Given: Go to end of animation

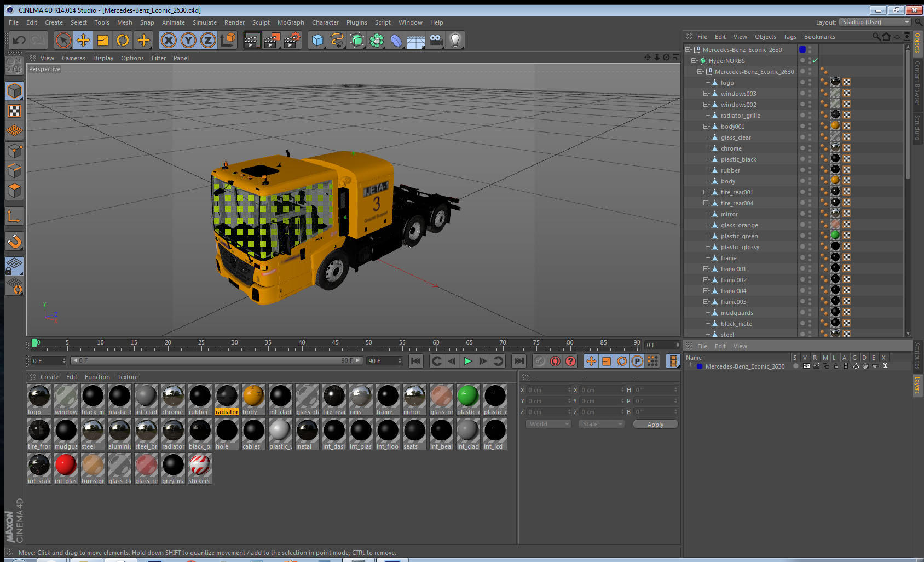Looking at the screenshot, I should [518, 361].
